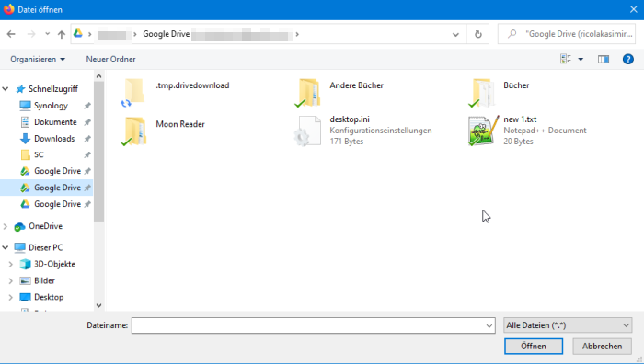Navigate up one folder level

[x=62, y=34]
